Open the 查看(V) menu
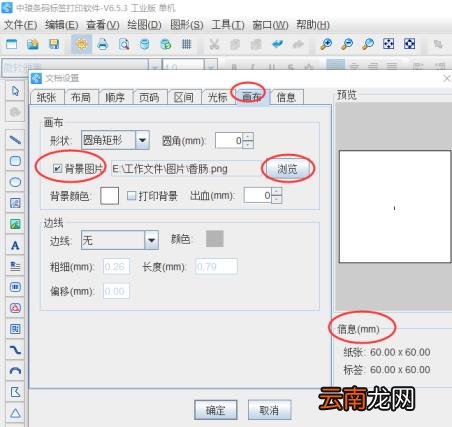The width and height of the screenshot is (452, 427). point(103,25)
